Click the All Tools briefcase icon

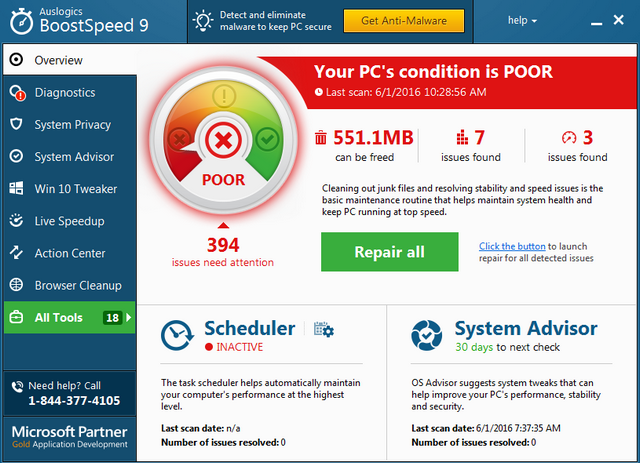[16, 317]
